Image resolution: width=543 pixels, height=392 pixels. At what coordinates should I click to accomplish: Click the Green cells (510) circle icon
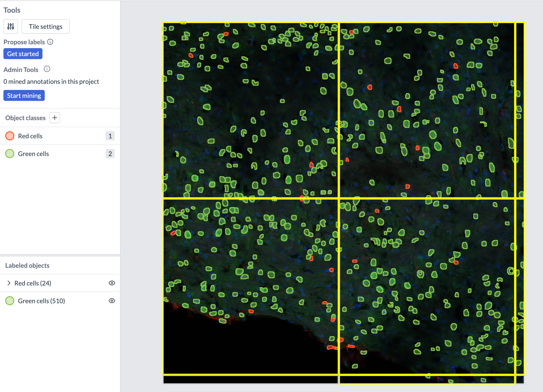tap(10, 301)
